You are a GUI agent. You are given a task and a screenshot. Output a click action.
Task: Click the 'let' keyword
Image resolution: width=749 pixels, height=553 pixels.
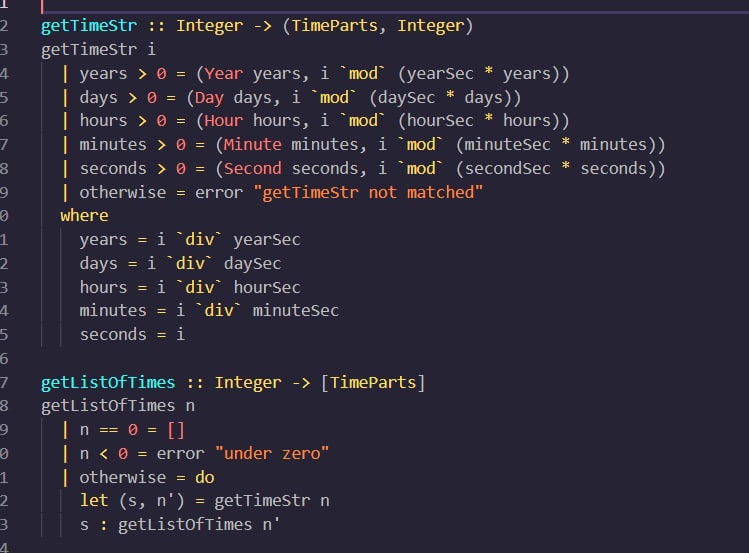(94, 500)
